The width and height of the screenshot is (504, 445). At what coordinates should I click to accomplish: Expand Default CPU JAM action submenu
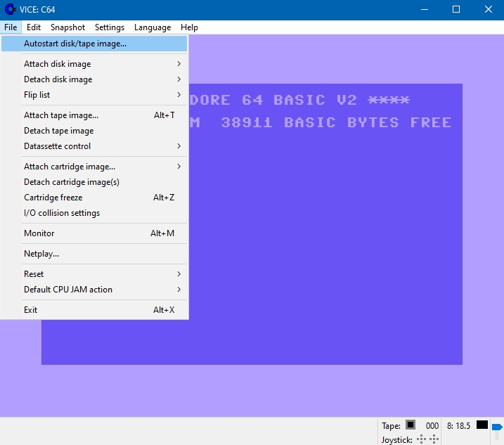click(94, 290)
